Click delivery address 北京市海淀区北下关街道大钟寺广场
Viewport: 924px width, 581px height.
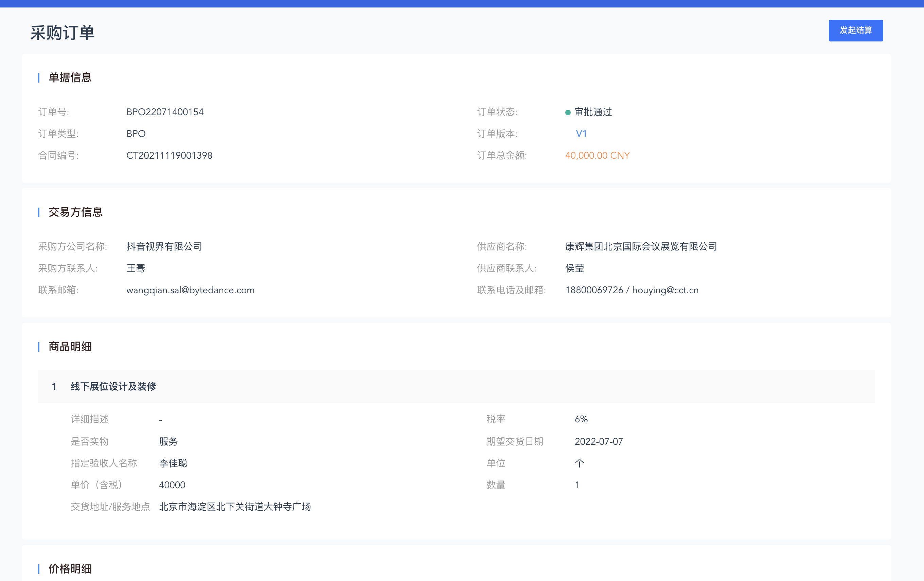(235, 507)
